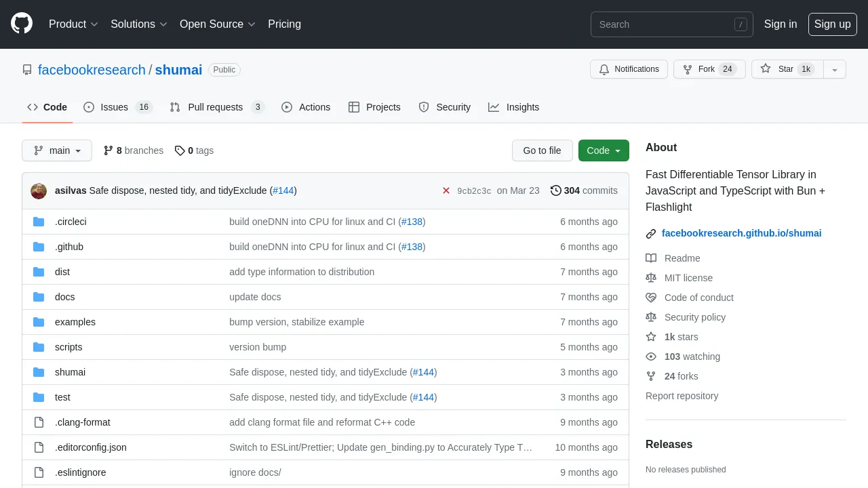
Task: Open the scripts folder icon
Action: pos(39,347)
